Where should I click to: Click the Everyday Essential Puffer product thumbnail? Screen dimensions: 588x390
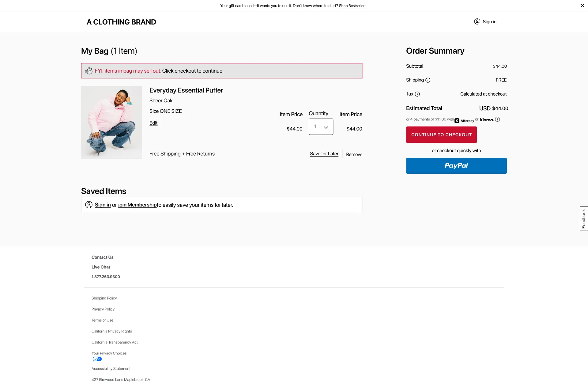click(x=111, y=122)
